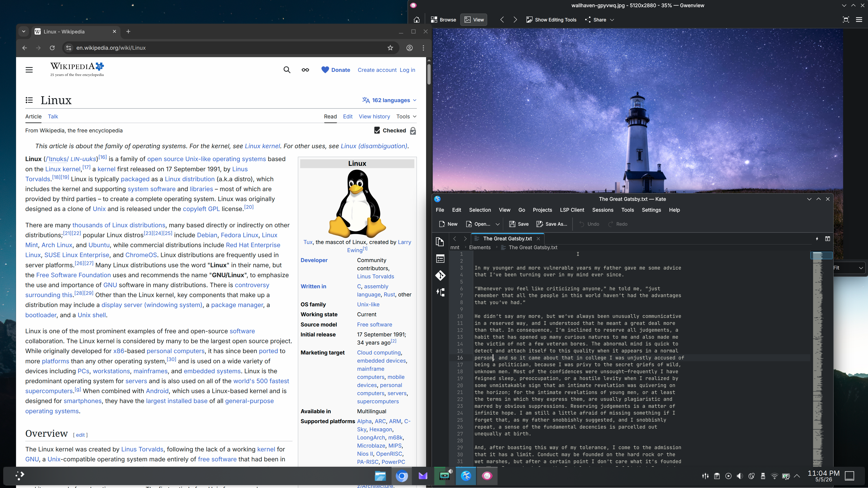Reload the Wikipedia page in Chrome
The image size is (868, 488).
click(x=52, y=48)
